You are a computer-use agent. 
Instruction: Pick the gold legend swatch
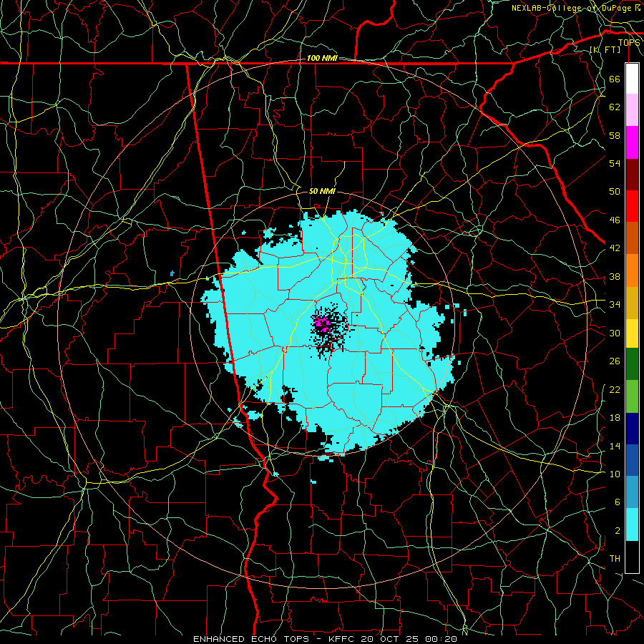632,303
